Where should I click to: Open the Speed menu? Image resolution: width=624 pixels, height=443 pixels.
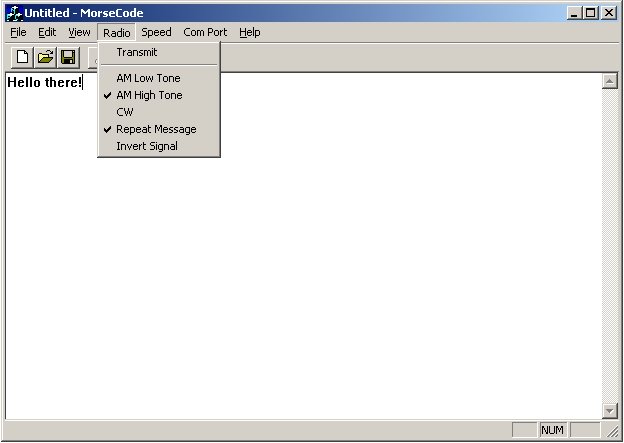156,32
